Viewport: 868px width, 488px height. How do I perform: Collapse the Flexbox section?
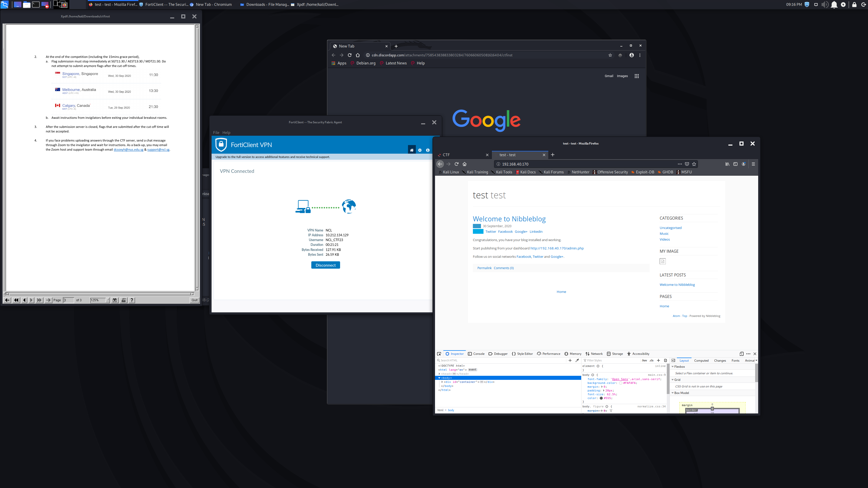coord(673,367)
